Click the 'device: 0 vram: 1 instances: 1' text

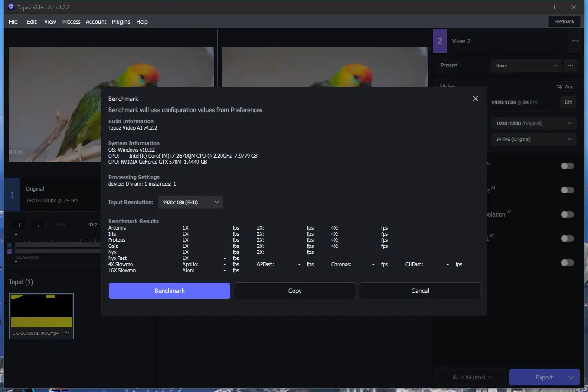(142, 184)
